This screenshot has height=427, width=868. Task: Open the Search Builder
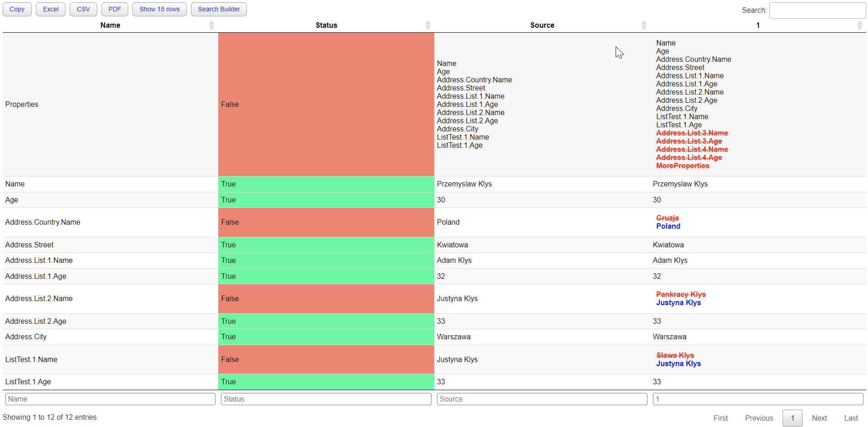pos(219,10)
